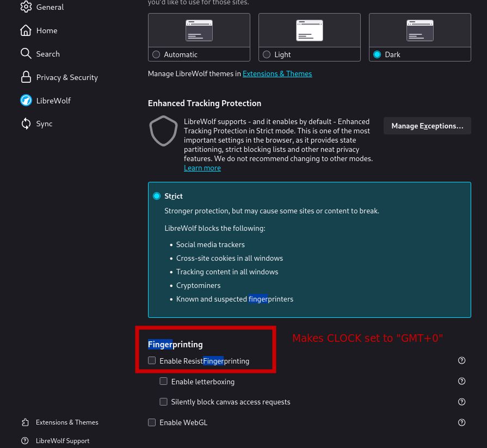Open the Extensions & Themes inline link
Screen dimensions: 487x448
277,73
